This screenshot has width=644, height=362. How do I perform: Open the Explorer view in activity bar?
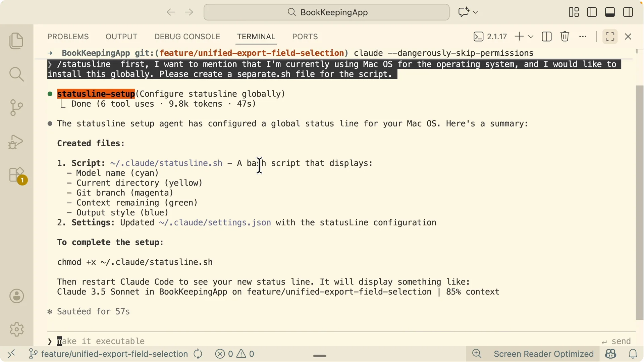[16, 41]
